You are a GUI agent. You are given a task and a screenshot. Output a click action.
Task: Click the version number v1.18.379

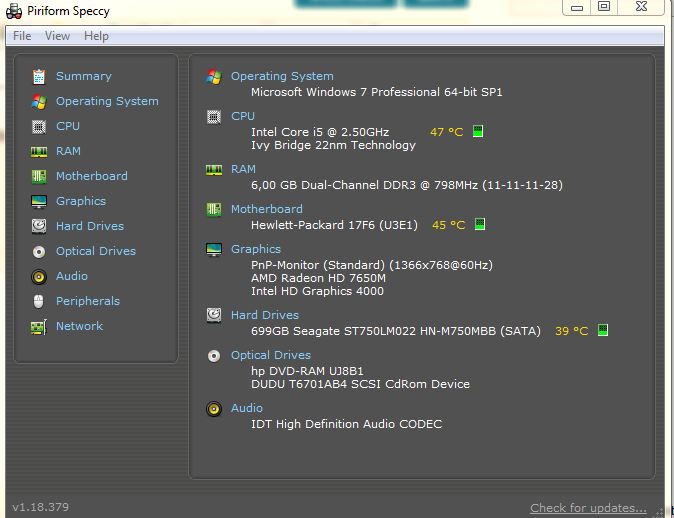[40, 507]
